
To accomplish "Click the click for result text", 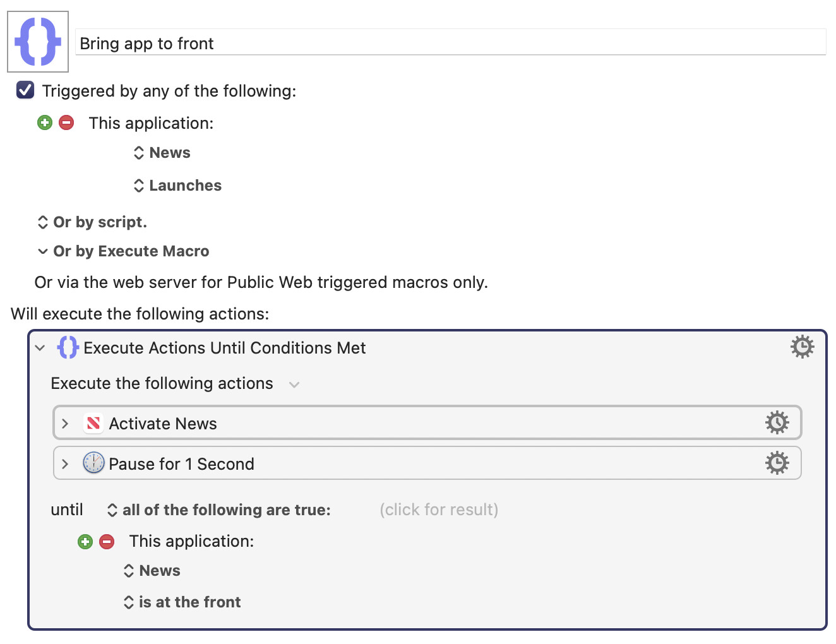I will pos(439,510).
